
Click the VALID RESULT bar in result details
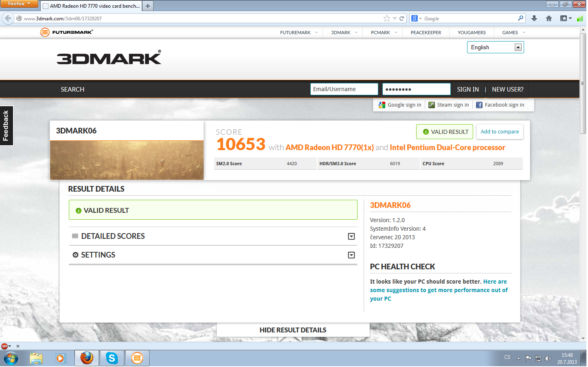click(213, 210)
